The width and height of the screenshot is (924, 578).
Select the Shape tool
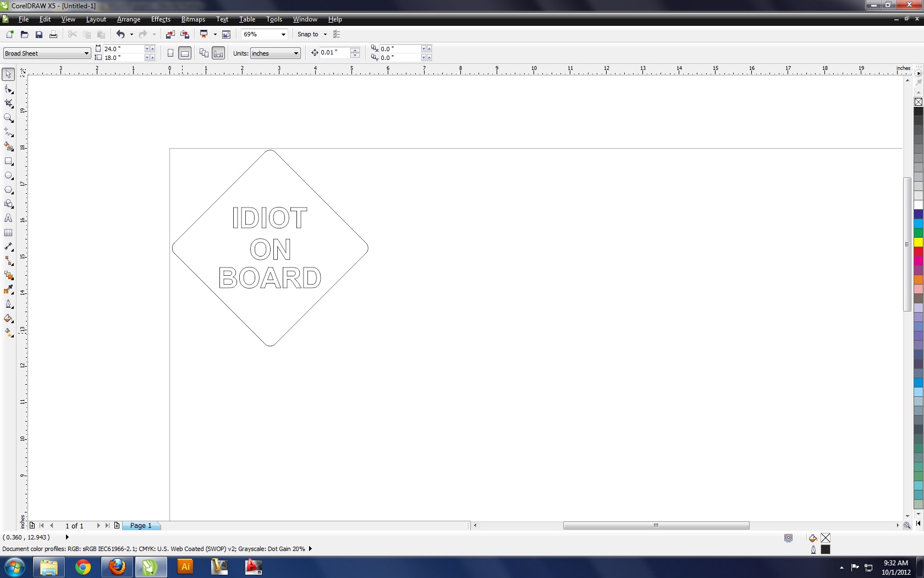[8, 89]
